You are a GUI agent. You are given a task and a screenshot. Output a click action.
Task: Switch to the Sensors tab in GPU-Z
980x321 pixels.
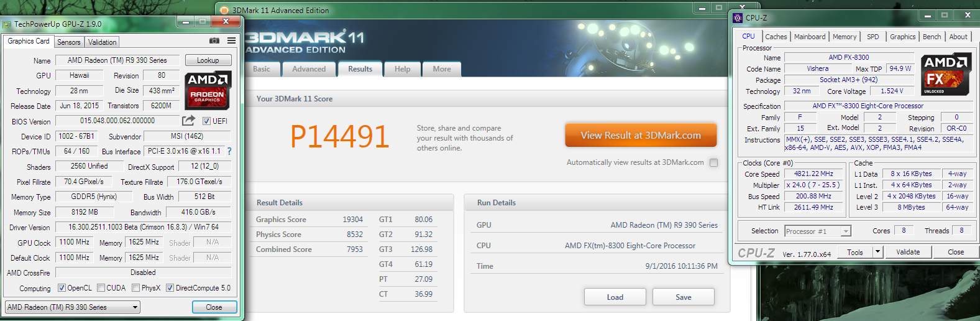pyautogui.click(x=69, y=42)
